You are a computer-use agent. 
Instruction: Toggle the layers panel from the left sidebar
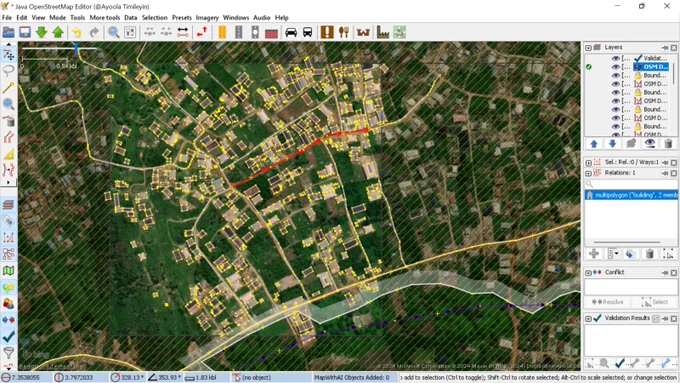pos(8,205)
